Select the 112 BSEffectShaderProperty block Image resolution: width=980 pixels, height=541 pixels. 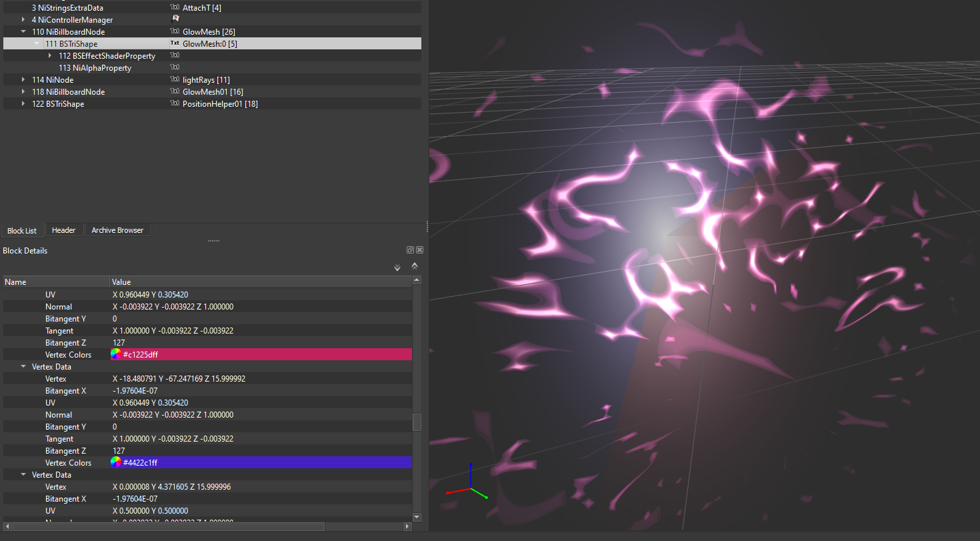click(x=107, y=55)
